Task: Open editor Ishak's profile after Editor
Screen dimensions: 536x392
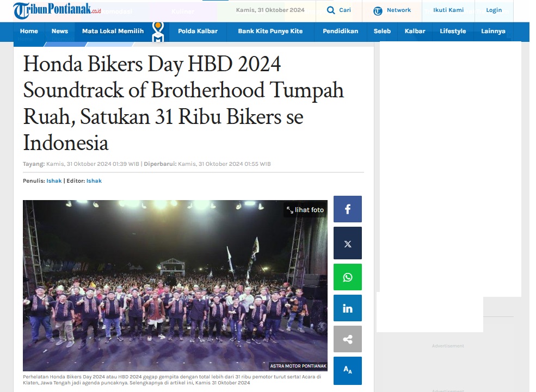Action: click(94, 181)
